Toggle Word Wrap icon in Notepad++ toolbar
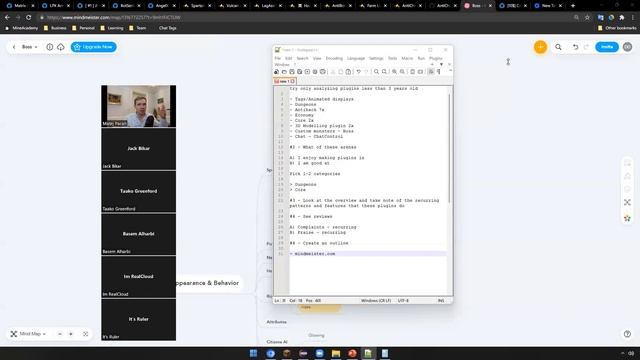This screenshot has width=640, height=360. pos(431,72)
